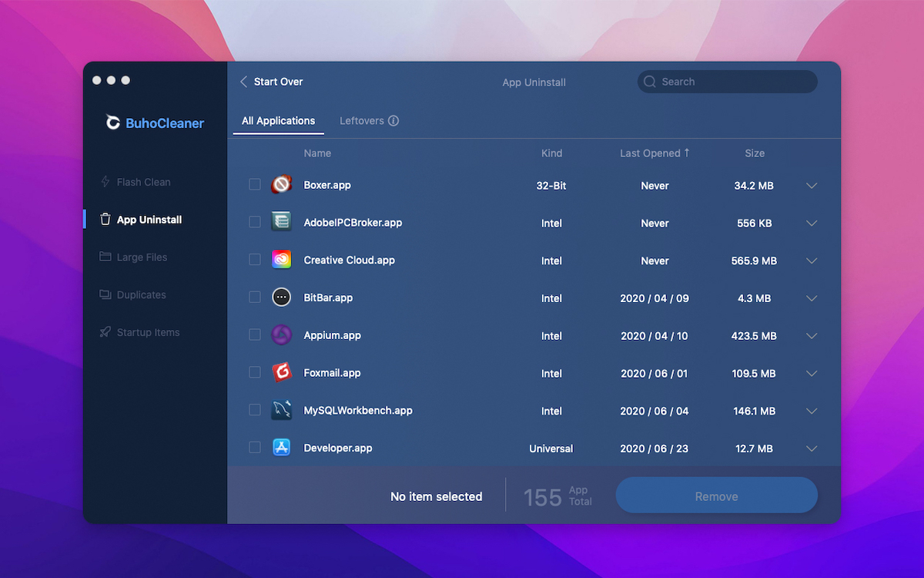Screen dimensions: 924x578
Task: Click the Leftovers info icon
Action: tap(393, 121)
